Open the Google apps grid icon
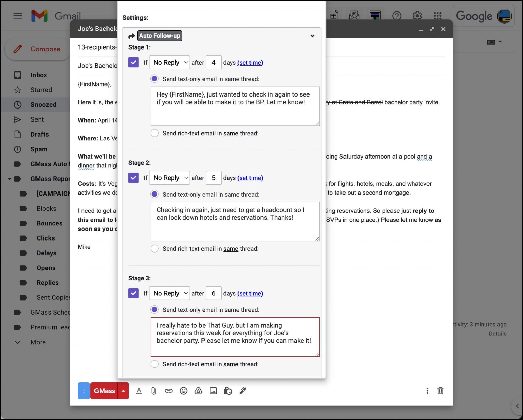This screenshot has height=420, width=523. pos(437,16)
